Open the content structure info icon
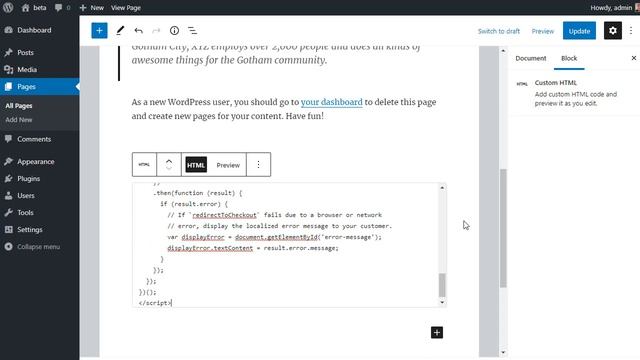The image size is (640, 360). (174, 31)
